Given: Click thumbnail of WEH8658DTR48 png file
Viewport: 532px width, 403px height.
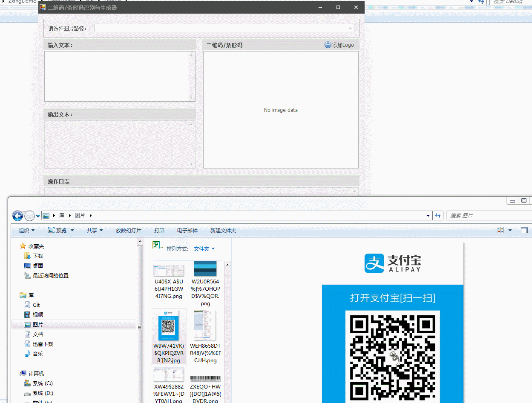Looking at the screenshot, I should pyautogui.click(x=205, y=326).
